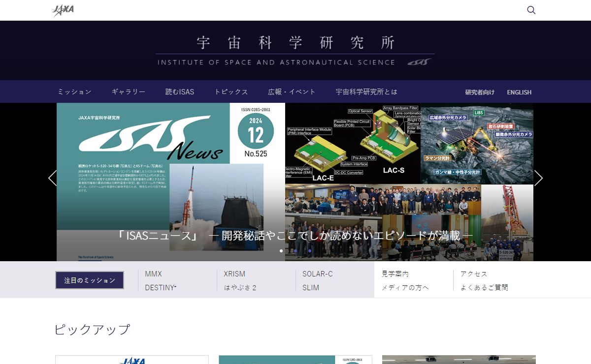Image resolution: width=591 pixels, height=364 pixels.
Task: Open the ISAS News No.525 cover slide
Action: pos(171,182)
